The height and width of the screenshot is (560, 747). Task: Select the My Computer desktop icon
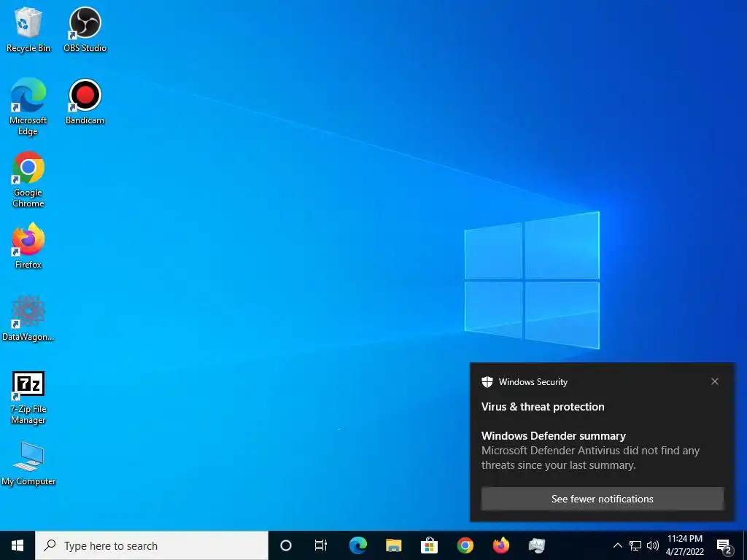coord(28,463)
